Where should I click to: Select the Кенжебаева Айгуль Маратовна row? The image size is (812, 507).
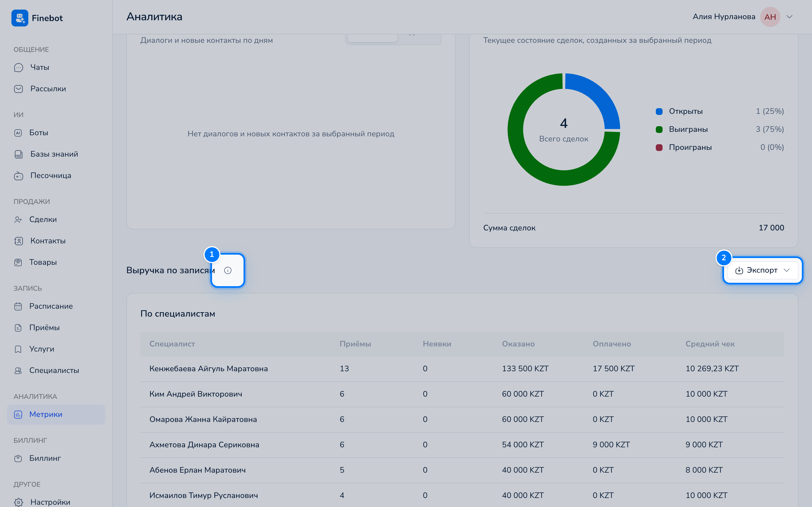462,369
